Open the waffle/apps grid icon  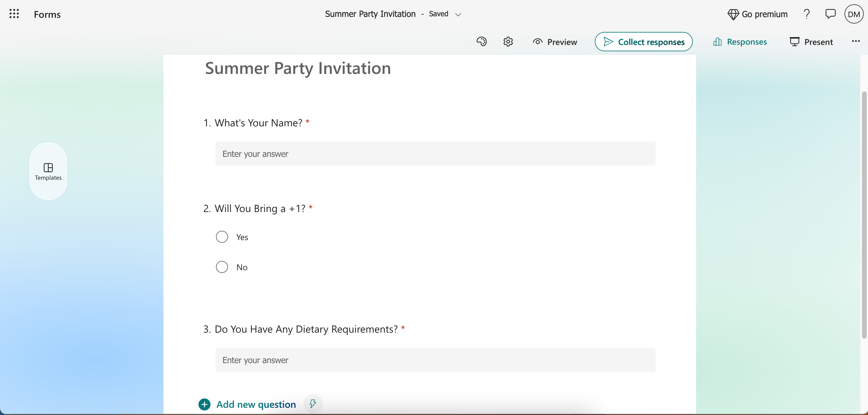(x=13, y=14)
